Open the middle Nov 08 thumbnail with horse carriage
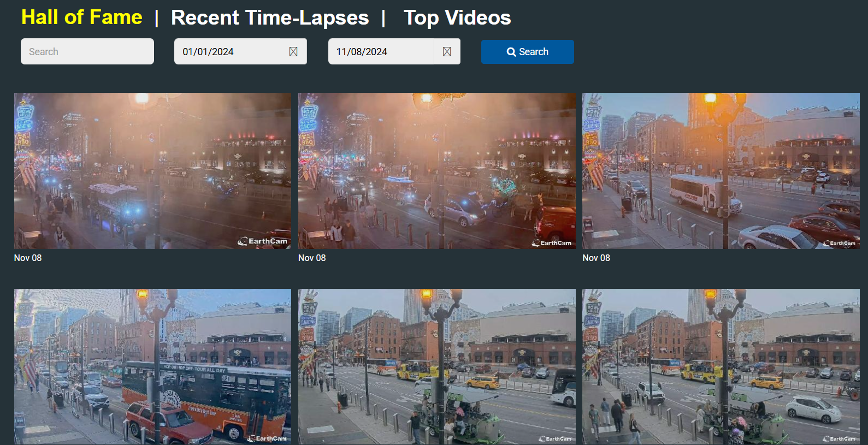Image resolution: width=868 pixels, height=445 pixels. pyautogui.click(x=437, y=171)
